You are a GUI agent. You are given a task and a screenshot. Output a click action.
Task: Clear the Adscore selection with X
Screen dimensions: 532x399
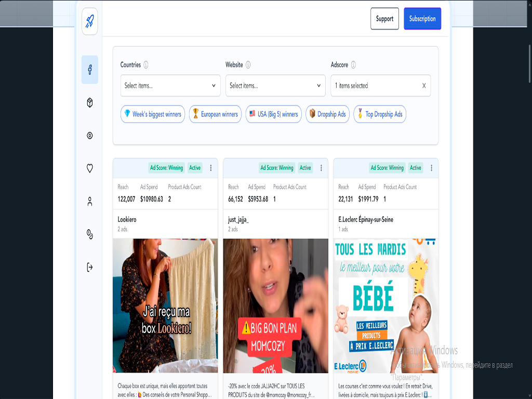tap(424, 86)
